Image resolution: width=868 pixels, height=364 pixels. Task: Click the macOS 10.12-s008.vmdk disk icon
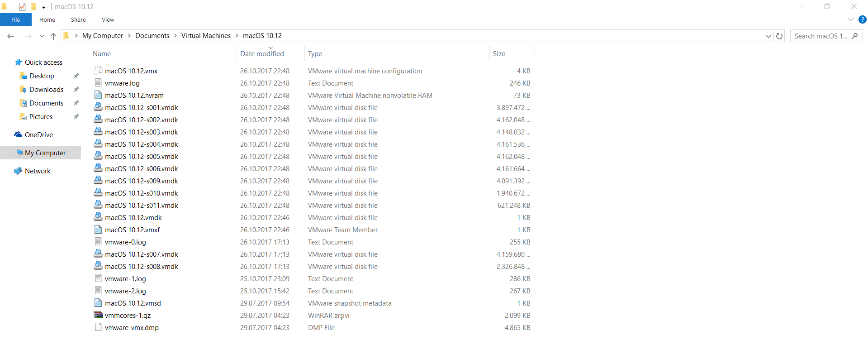[98, 266]
